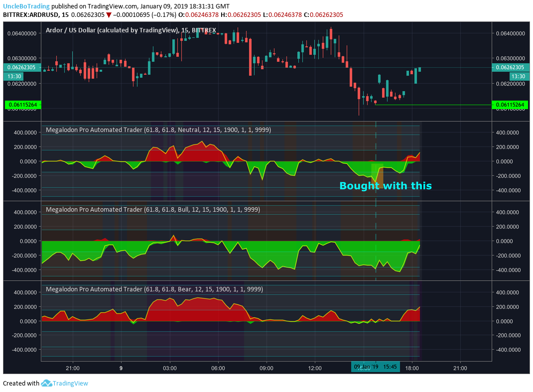Click the −0.00010695 (−0.17%) change value
This screenshot has width=533, height=392.
point(144,14)
